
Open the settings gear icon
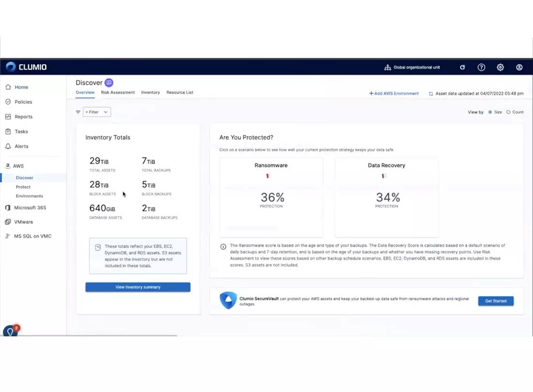[500, 67]
